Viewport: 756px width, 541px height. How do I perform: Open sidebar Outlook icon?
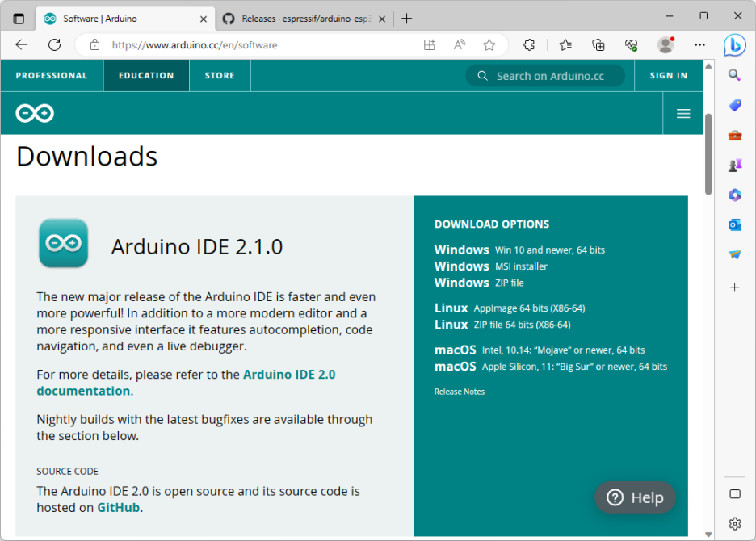735,224
